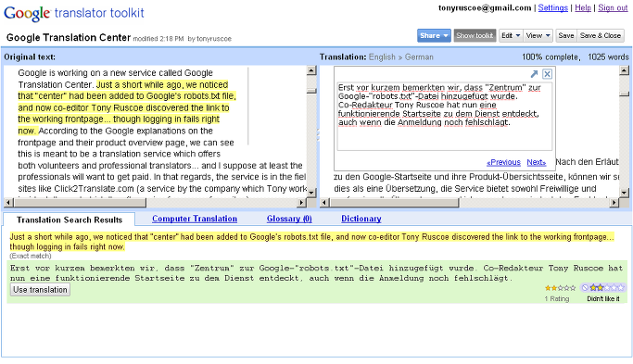The height and width of the screenshot is (364, 633).
Task: Click Save & Close
Action: click(x=601, y=35)
